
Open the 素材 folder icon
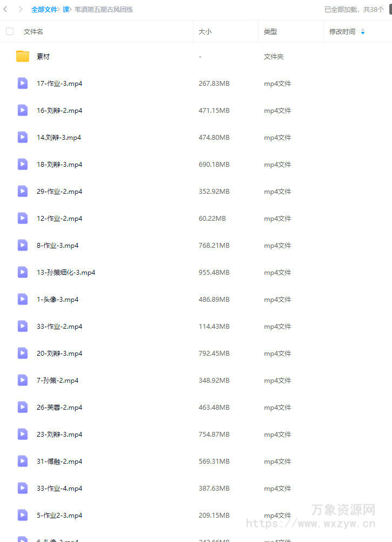[x=23, y=56]
